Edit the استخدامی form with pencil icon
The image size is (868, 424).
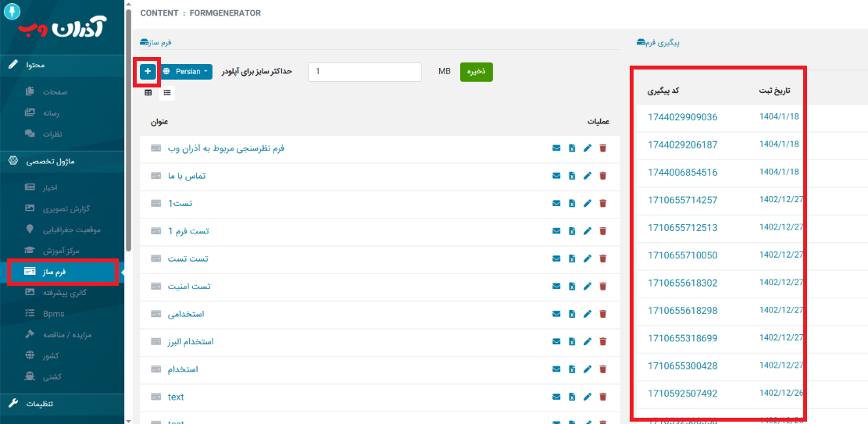click(588, 314)
